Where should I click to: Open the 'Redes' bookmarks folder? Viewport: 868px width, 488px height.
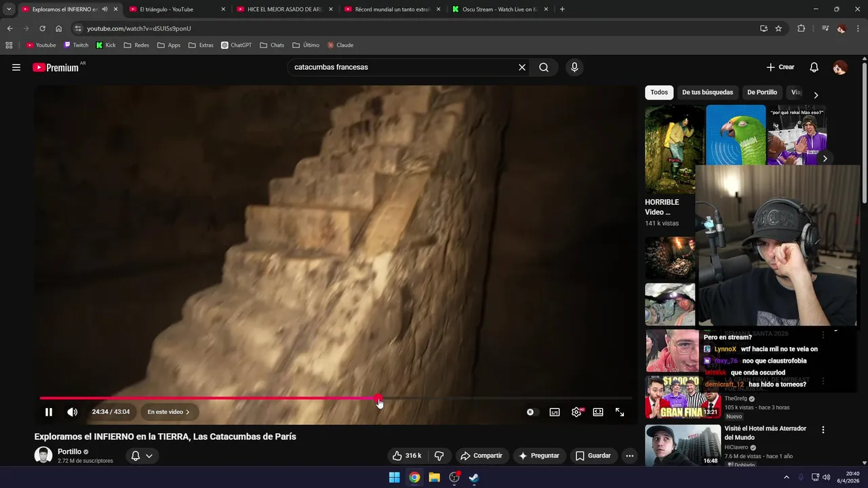click(136, 45)
